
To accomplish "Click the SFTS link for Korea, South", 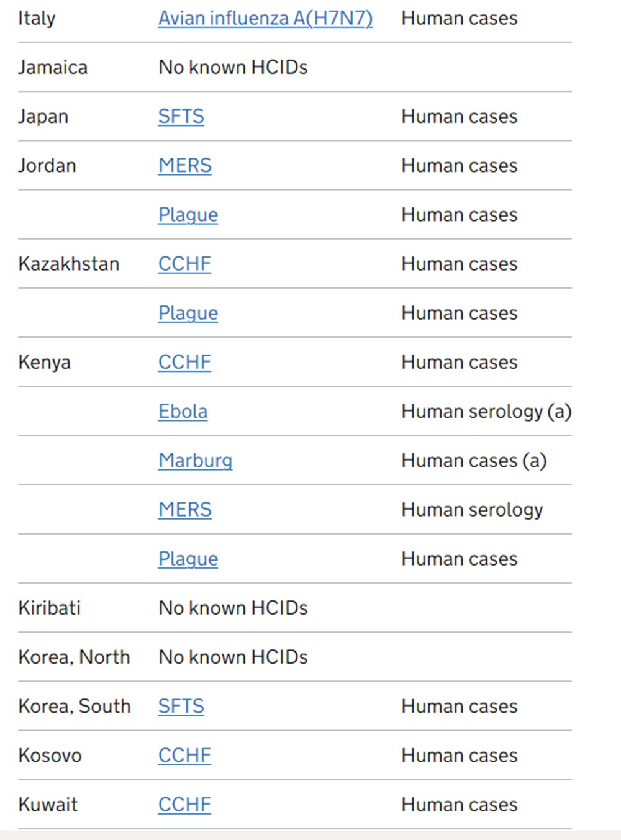I will (181, 707).
